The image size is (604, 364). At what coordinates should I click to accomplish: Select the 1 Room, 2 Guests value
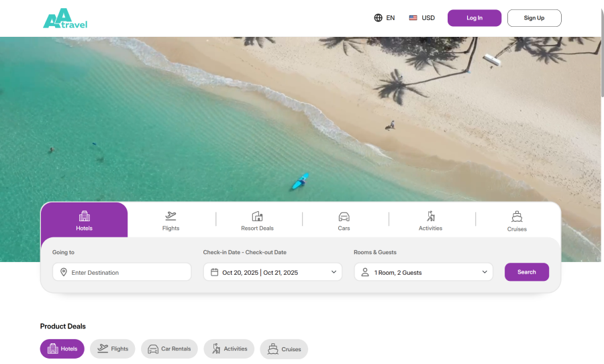398,272
